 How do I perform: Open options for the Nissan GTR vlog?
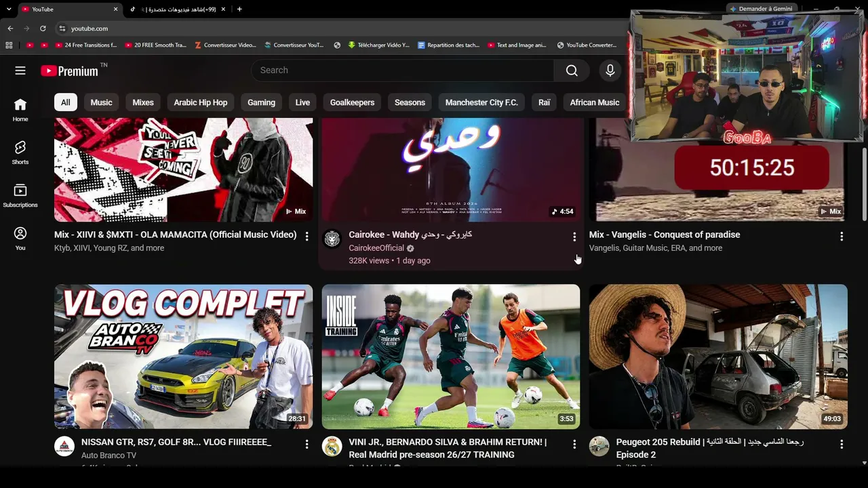(x=307, y=445)
